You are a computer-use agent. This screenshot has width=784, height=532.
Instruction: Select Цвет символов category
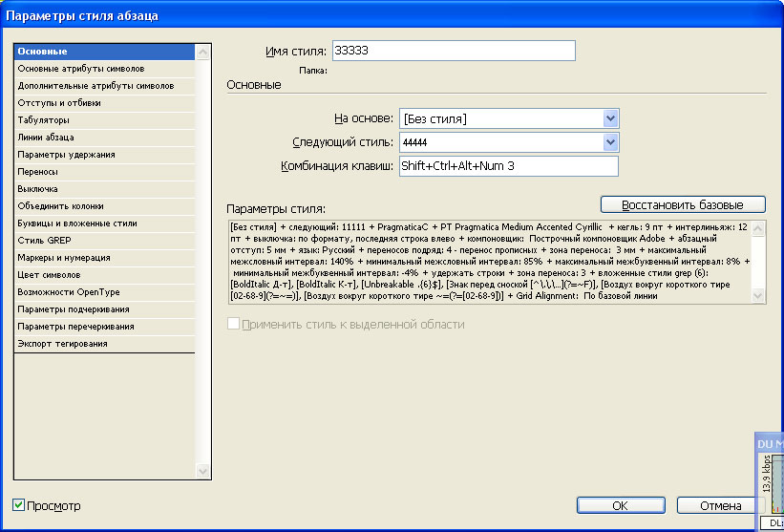pyautogui.click(x=104, y=275)
